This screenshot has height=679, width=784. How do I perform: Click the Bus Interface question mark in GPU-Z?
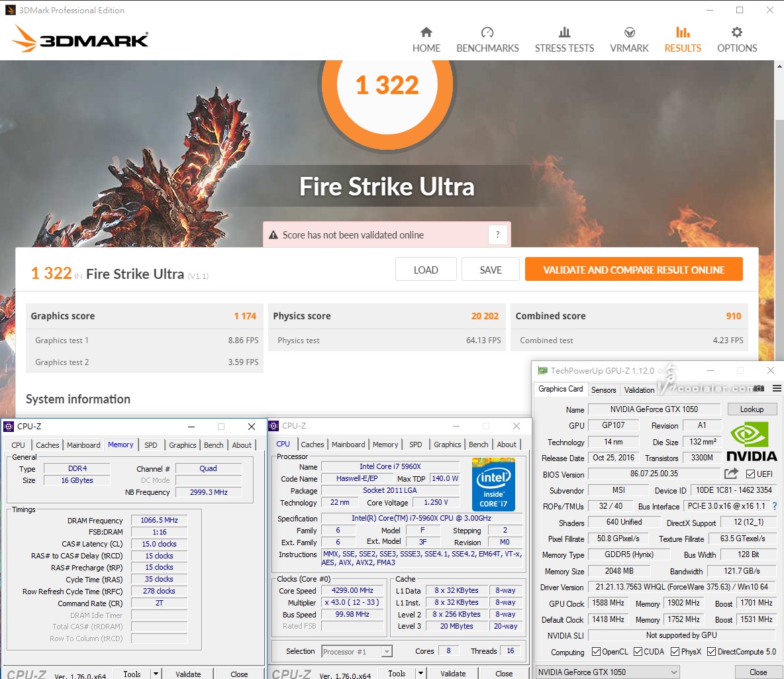(775, 506)
